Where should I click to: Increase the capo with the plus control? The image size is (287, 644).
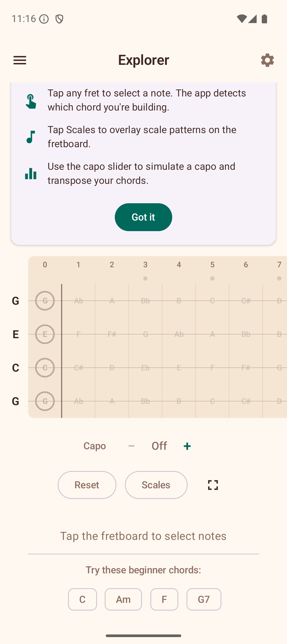pyautogui.click(x=187, y=446)
